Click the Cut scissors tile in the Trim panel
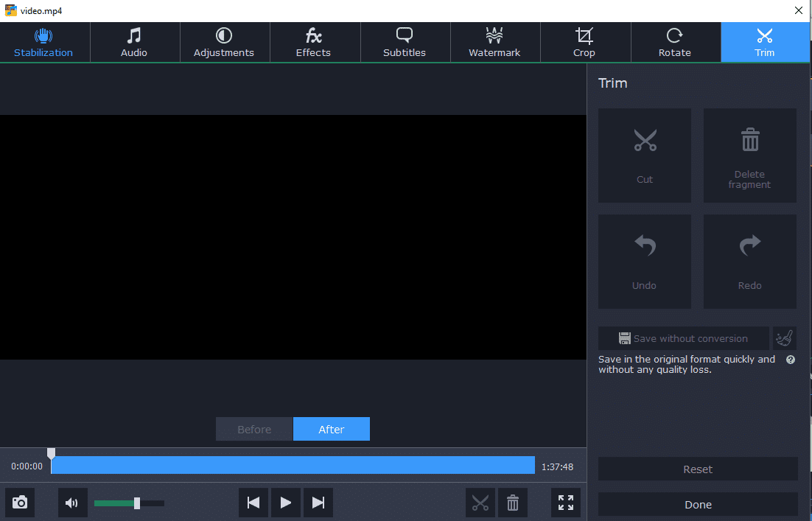 pos(645,155)
